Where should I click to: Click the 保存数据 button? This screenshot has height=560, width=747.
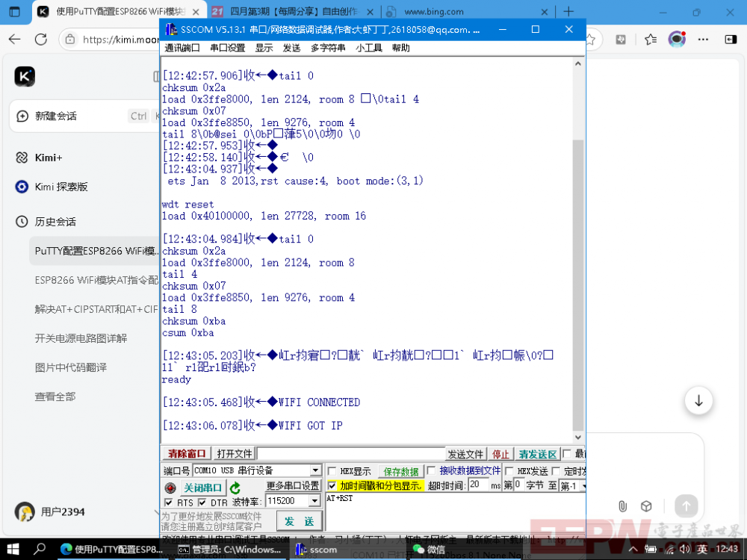[400, 471]
